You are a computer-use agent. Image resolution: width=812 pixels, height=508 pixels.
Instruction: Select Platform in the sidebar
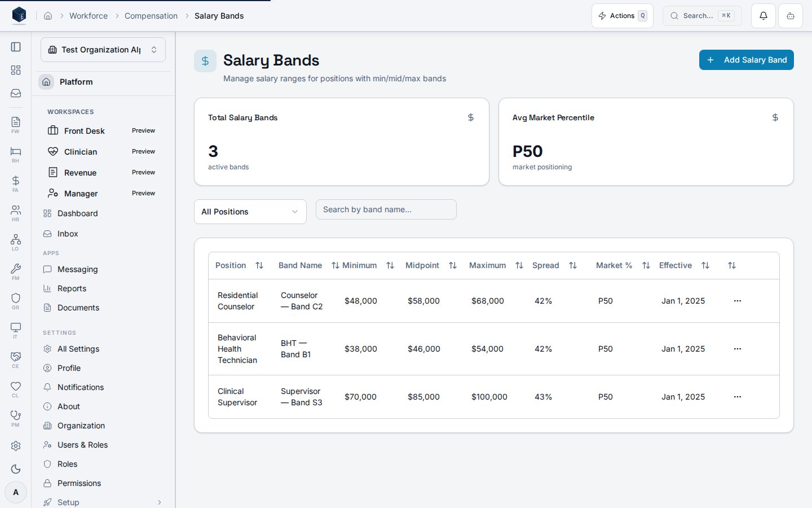tap(103, 82)
